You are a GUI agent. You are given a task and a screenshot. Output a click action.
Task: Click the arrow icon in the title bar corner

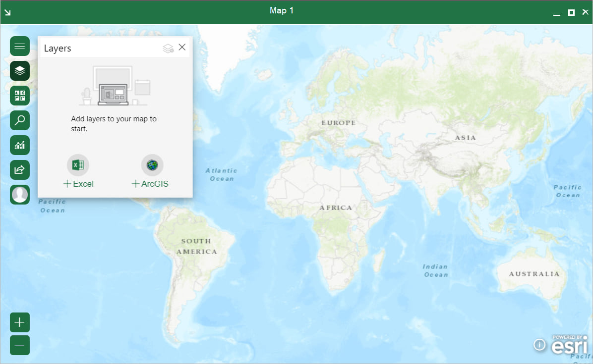coord(7,11)
